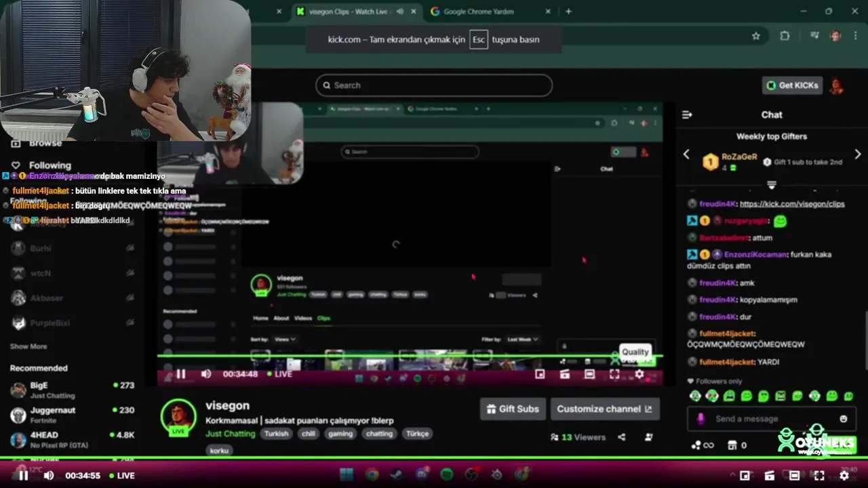Click nested player mini-player icon
This screenshot has height=488, width=868.
click(540, 374)
